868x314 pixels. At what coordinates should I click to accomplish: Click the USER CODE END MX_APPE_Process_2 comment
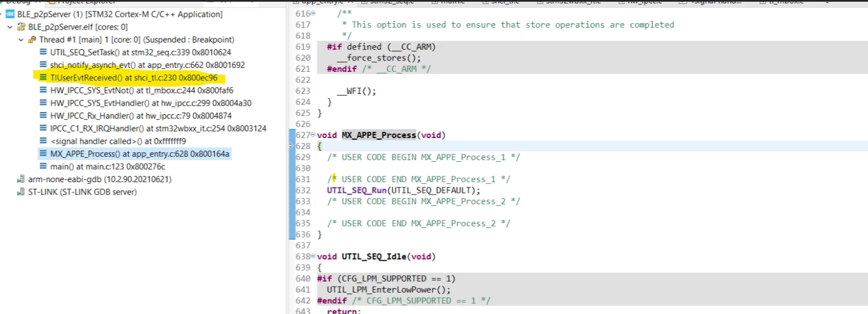(418, 223)
